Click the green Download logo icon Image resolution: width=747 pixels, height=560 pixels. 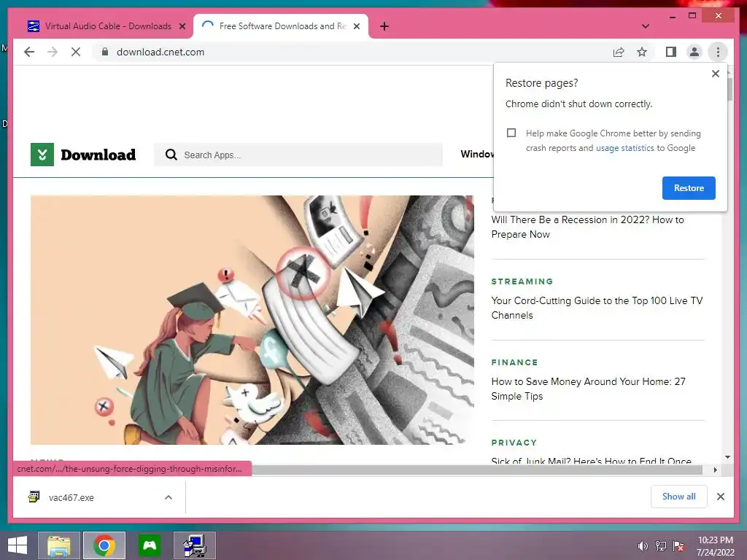(42, 155)
